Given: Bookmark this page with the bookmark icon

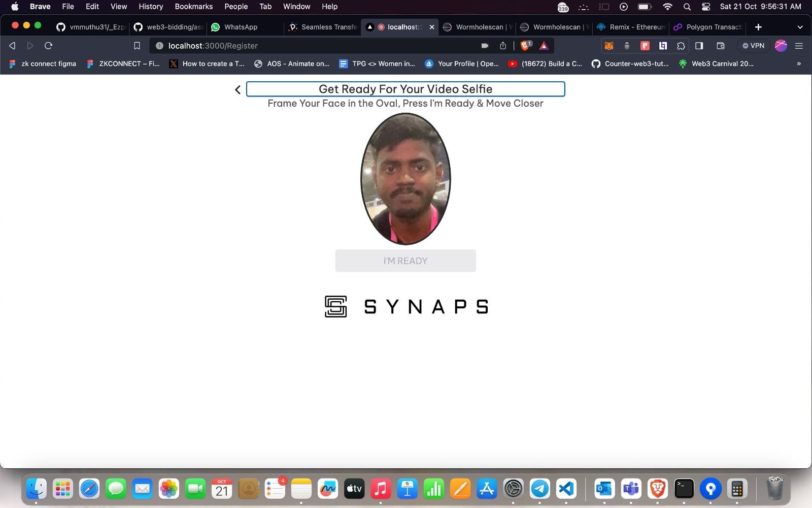Looking at the screenshot, I should [137, 46].
